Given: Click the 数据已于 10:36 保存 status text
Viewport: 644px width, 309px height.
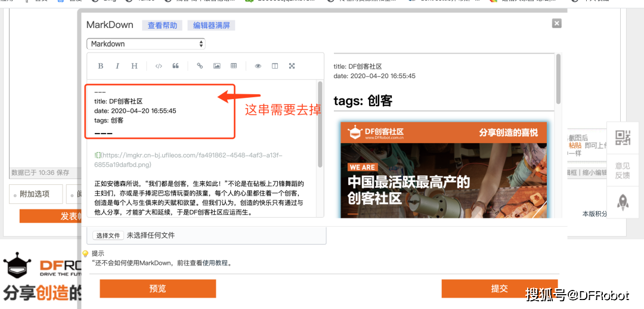Looking at the screenshot, I should (40, 172).
